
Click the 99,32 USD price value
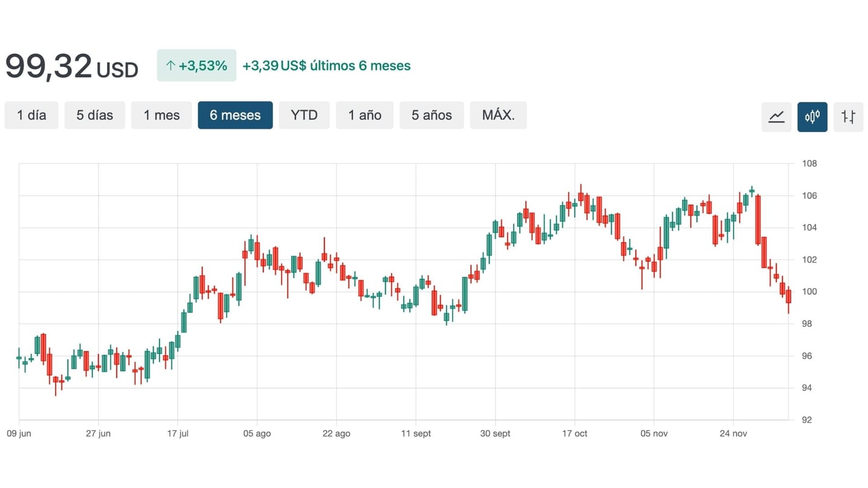click(71, 67)
